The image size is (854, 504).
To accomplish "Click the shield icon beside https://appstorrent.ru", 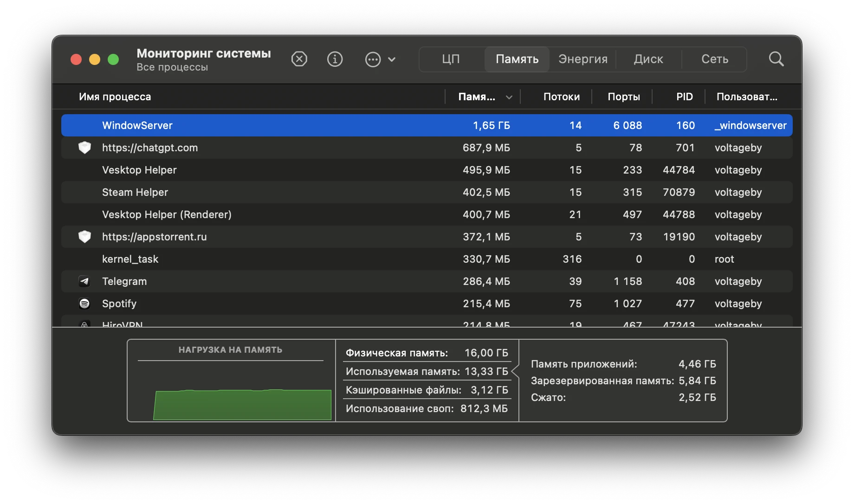I will pyautogui.click(x=84, y=237).
